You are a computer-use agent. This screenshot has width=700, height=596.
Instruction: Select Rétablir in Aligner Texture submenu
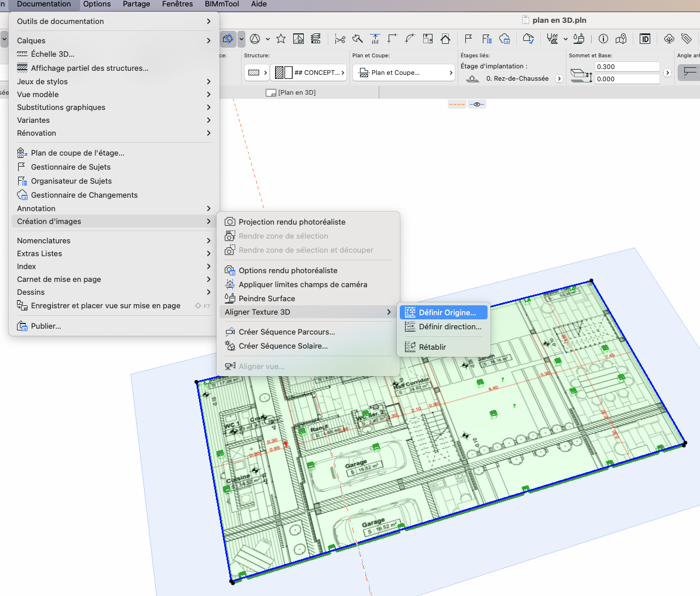click(x=443, y=347)
